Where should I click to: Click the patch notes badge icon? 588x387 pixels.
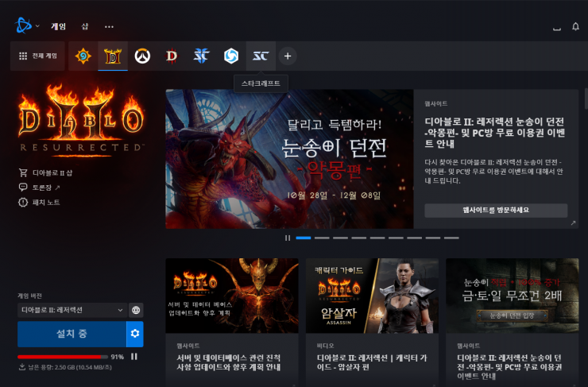[x=23, y=203]
